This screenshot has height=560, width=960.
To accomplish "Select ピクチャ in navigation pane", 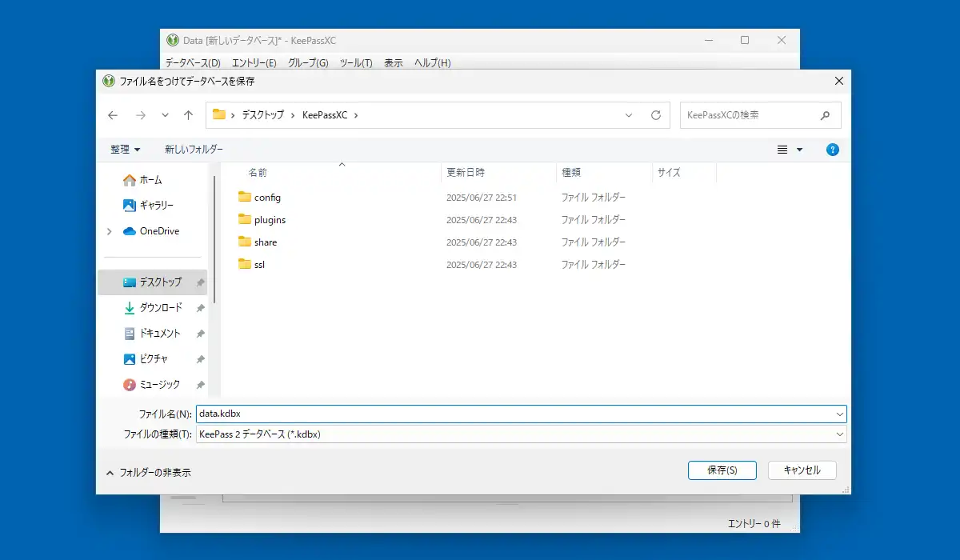I will [146, 359].
